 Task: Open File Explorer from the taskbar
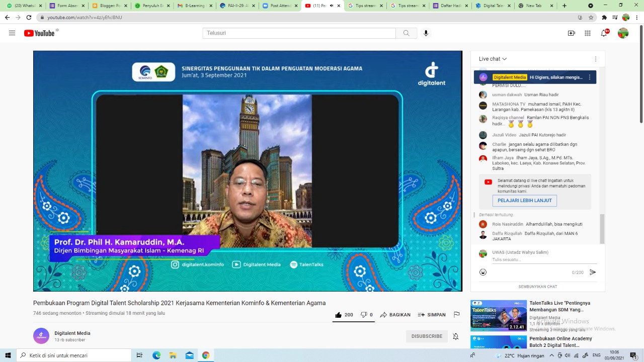(x=173, y=355)
